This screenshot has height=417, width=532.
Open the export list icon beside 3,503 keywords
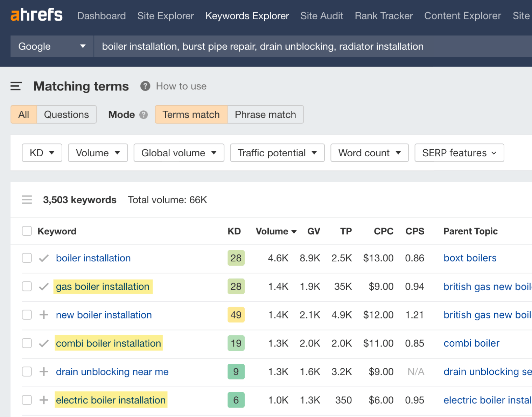(x=27, y=199)
